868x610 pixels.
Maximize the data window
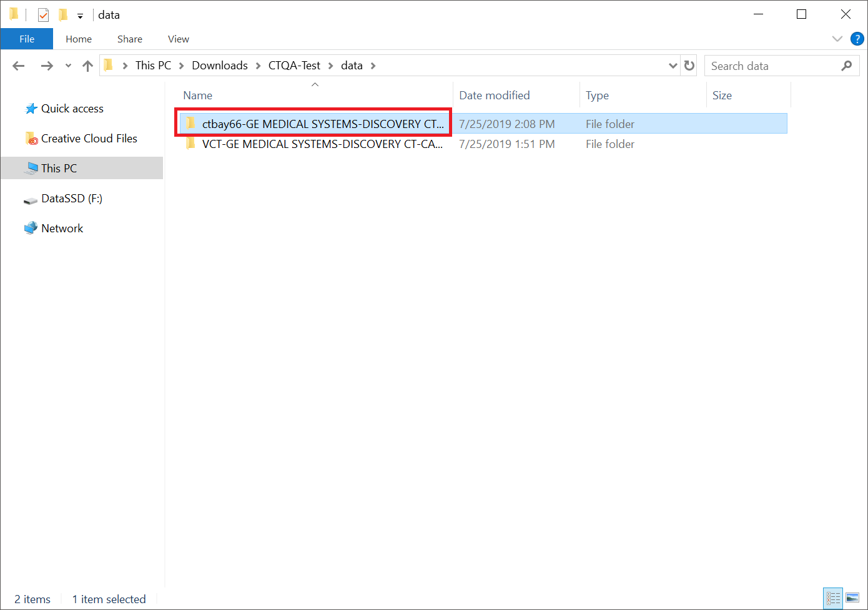click(802, 14)
